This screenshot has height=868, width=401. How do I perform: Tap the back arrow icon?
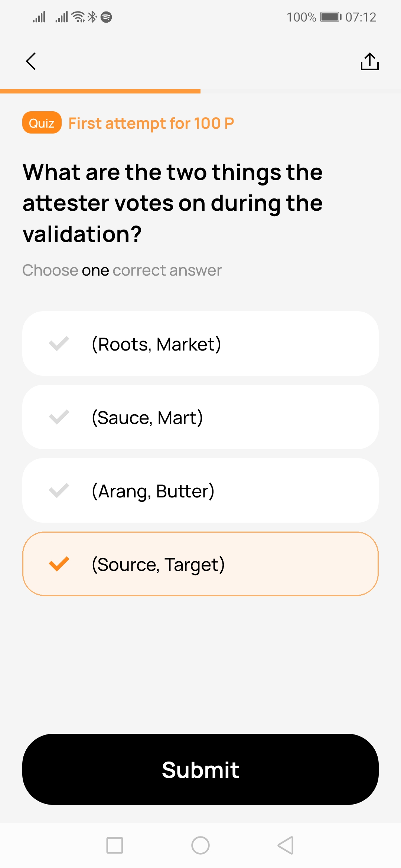click(31, 61)
